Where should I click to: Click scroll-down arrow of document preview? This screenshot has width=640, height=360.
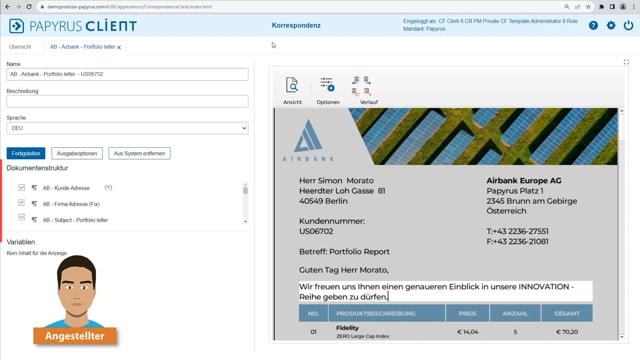tap(622, 337)
